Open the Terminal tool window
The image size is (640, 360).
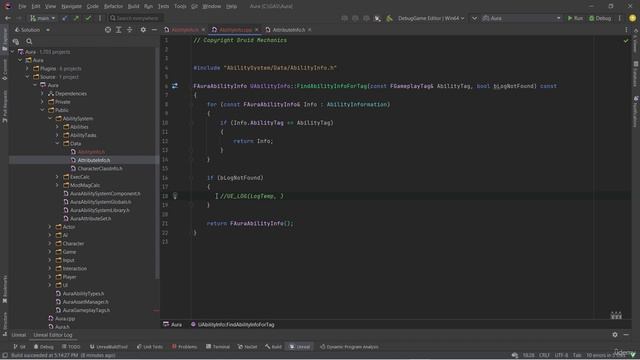[x=218, y=347]
